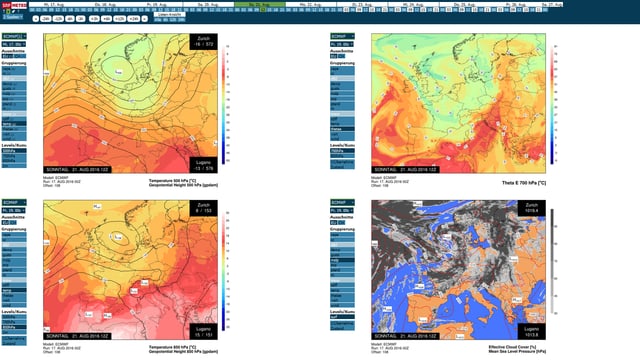Click color legend beside Theta E map

tap(553, 104)
